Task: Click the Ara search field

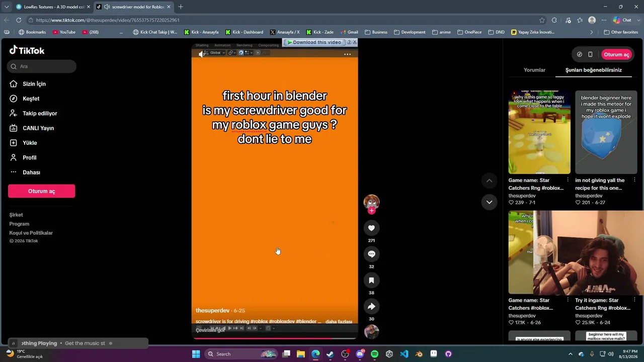Action: (42, 66)
